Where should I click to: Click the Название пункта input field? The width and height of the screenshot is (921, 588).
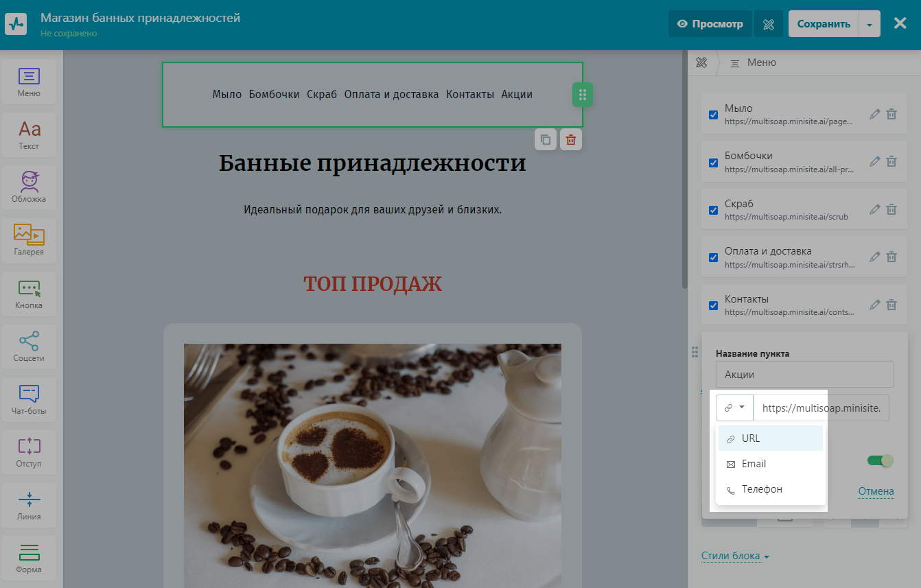tap(804, 375)
